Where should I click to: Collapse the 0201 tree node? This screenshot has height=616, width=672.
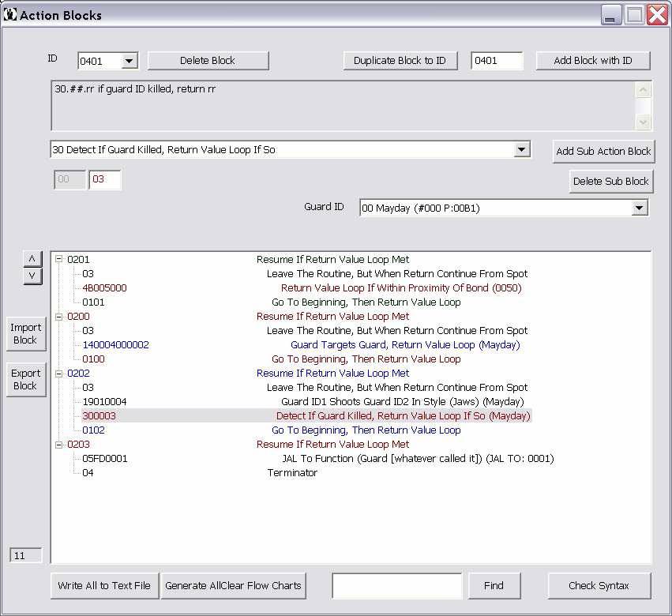(x=59, y=259)
